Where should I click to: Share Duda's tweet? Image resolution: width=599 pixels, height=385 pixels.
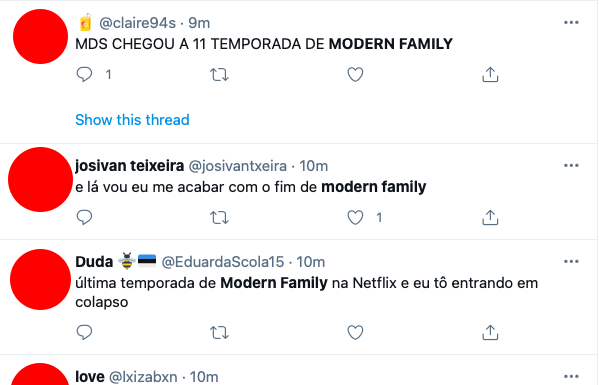pos(490,333)
